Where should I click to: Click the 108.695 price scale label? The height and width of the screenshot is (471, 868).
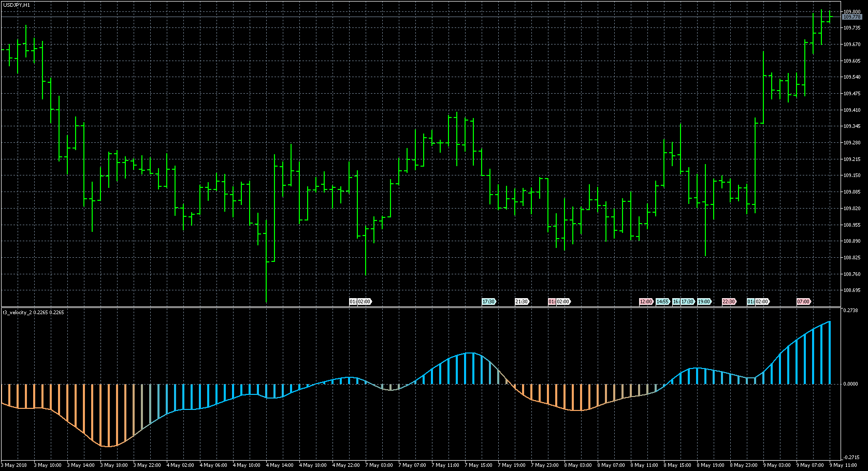click(x=852, y=290)
